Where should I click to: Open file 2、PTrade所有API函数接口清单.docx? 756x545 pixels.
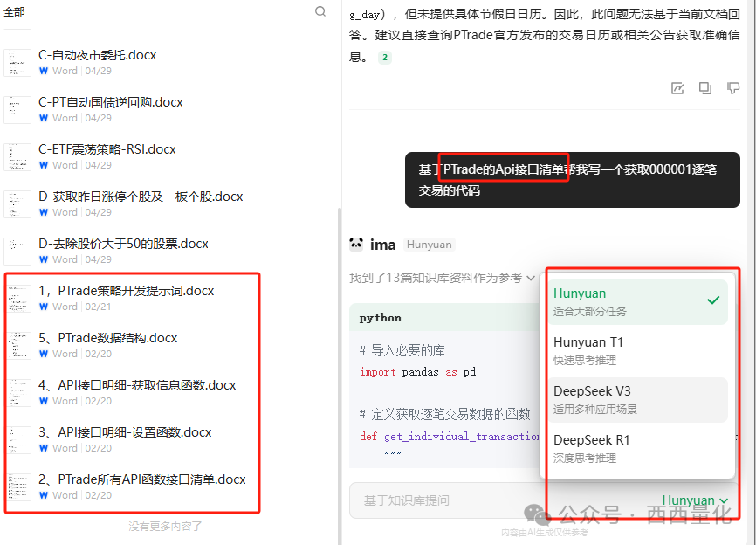(142, 479)
